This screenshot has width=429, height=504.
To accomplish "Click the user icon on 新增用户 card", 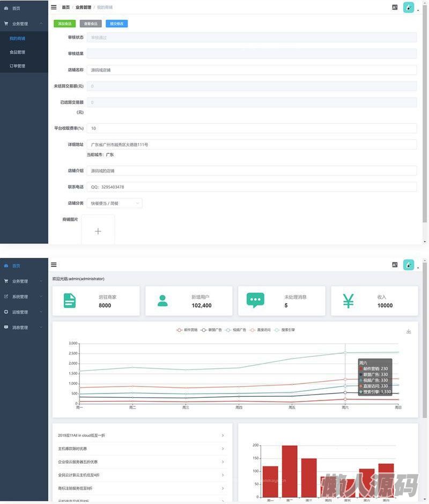I will click(x=162, y=301).
